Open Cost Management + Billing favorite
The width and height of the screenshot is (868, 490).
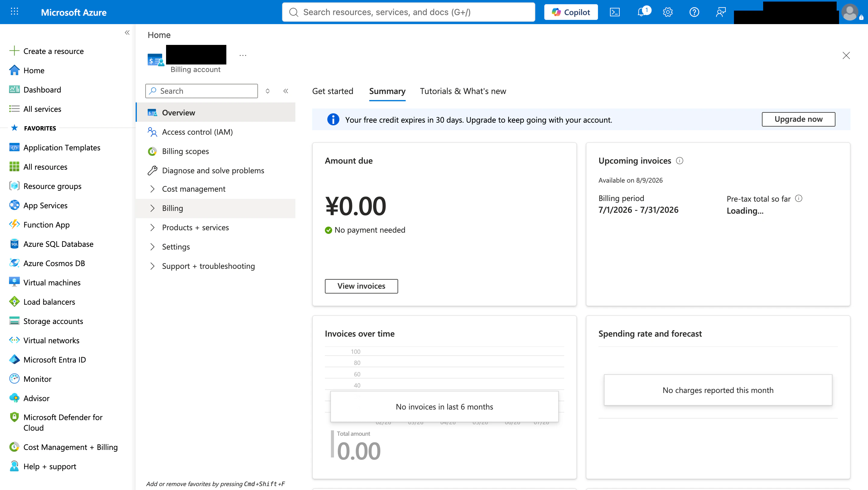click(x=71, y=447)
